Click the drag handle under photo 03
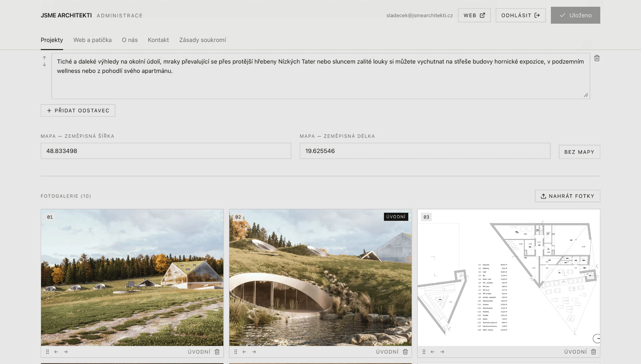This screenshot has width=641, height=364. click(x=424, y=352)
